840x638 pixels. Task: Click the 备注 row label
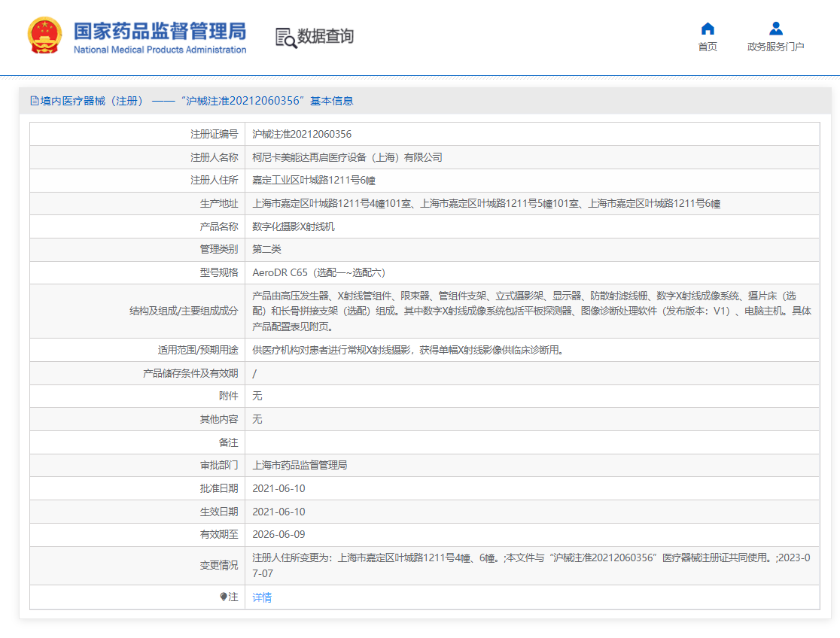tap(229, 442)
